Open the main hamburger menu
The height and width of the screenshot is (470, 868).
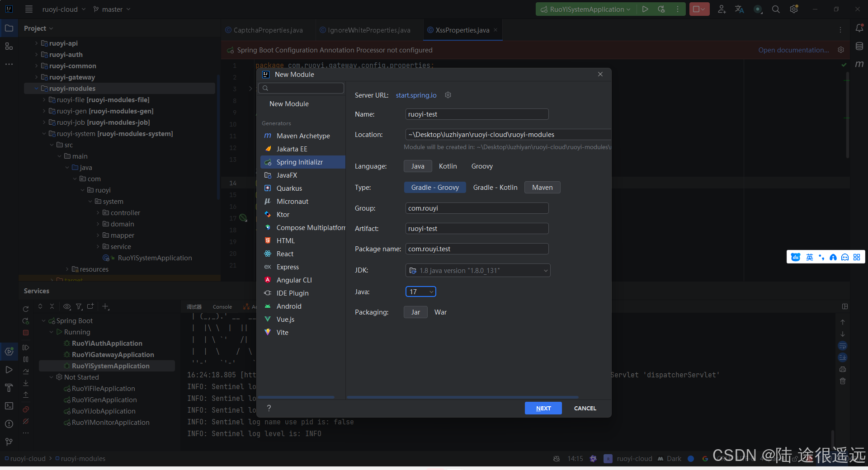[x=29, y=9]
